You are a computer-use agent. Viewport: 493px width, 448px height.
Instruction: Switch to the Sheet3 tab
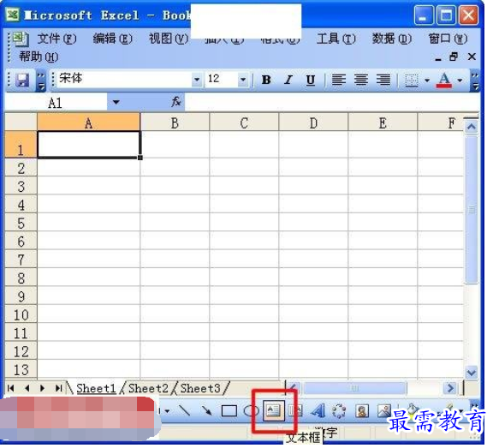[200, 389]
